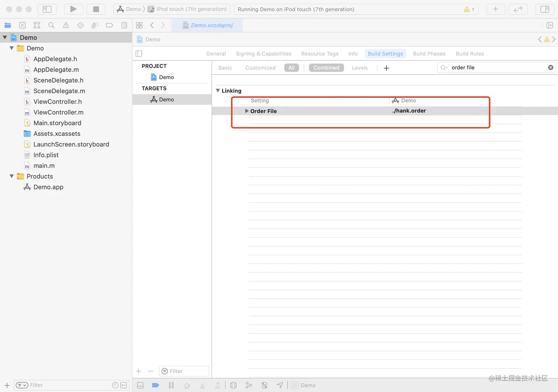Image resolution: width=558 pixels, height=392 pixels.
Task: Open the navigator filter options menu
Action: (x=22, y=385)
